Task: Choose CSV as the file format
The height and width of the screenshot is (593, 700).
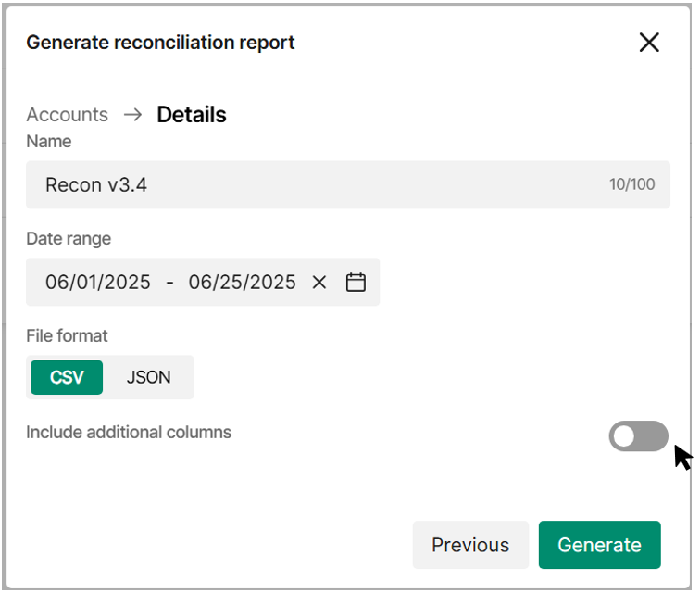Action: (67, 377)
